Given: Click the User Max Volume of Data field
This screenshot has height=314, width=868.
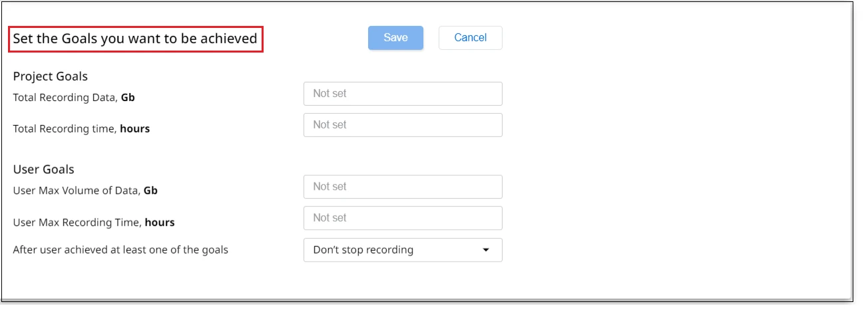Looking at the screenshot, I should point(403,187).
